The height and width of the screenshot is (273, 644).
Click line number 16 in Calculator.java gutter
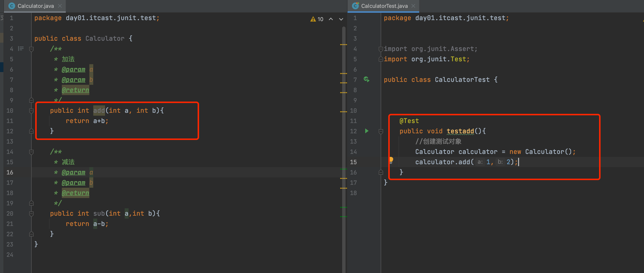click(x=10, y=172)
